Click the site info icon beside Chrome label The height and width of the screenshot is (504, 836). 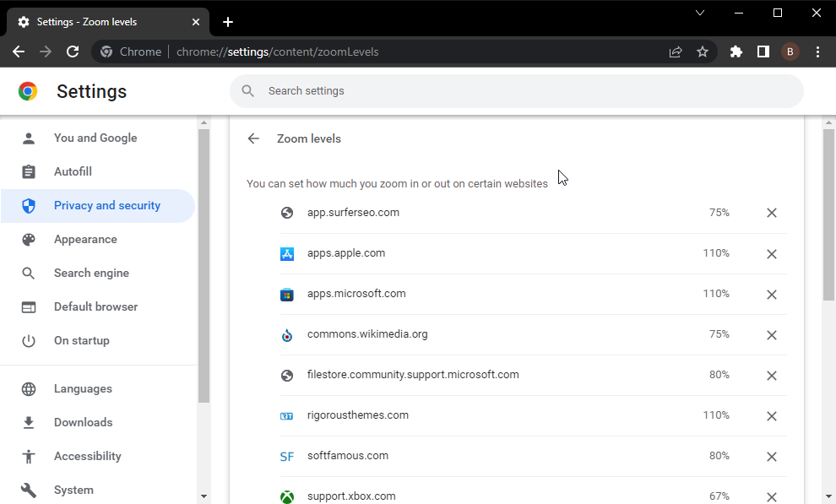coord(106,51)
